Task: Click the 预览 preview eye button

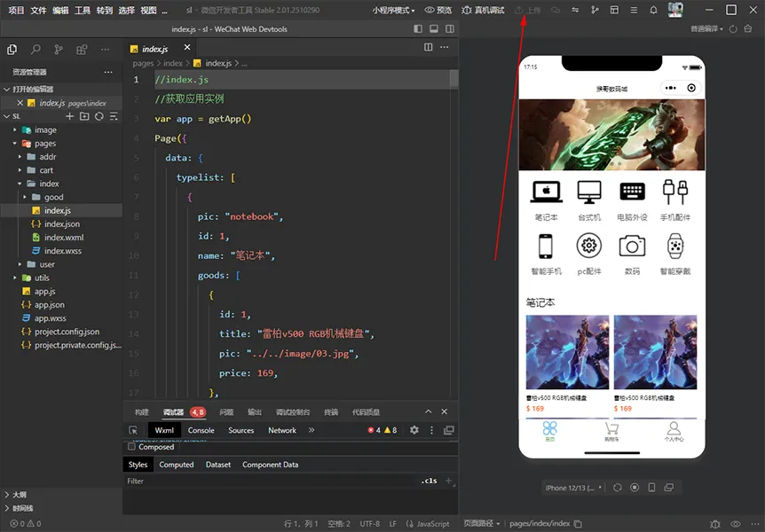Action: (438, 10)
